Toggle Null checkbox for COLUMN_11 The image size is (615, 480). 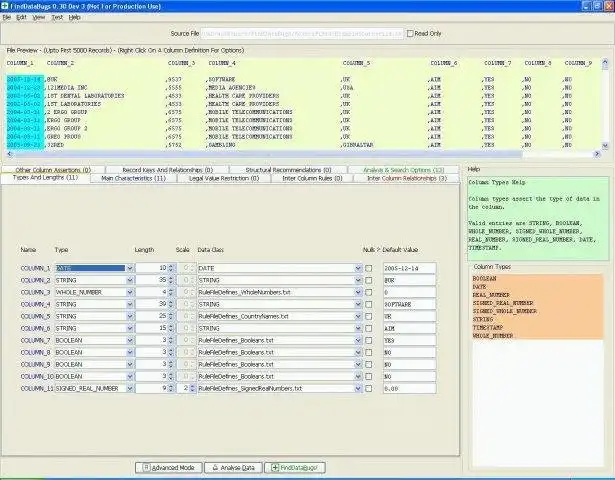point(369,388)
